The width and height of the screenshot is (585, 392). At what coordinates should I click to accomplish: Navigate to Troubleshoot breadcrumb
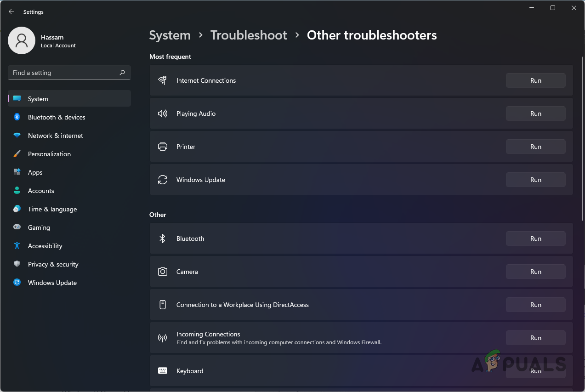[x=249, y=35]
